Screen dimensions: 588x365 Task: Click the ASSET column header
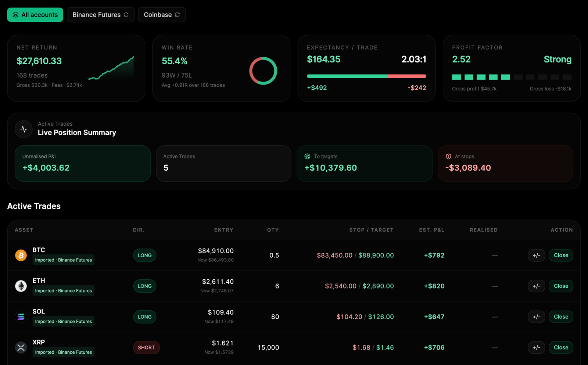pos(24,230)
